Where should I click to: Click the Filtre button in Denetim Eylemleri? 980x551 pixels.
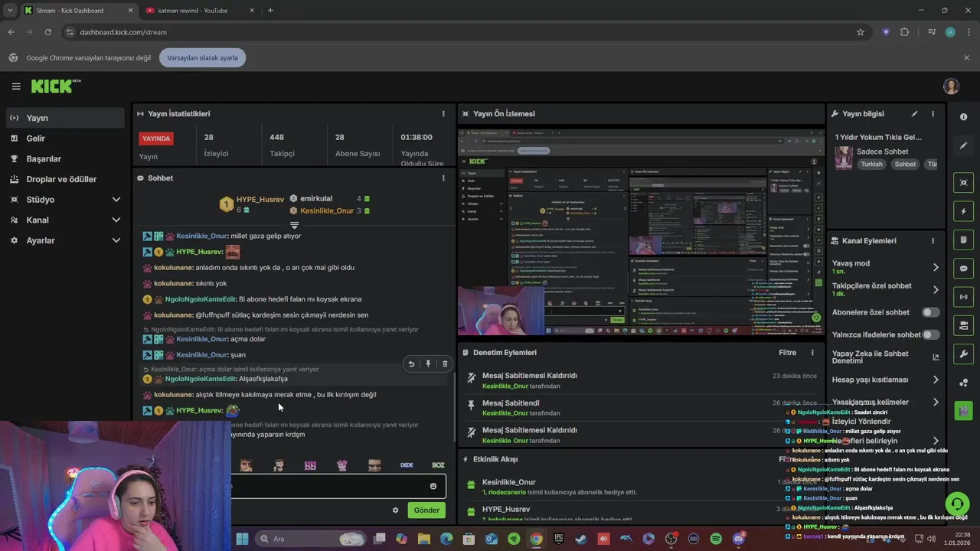point(787,353)
